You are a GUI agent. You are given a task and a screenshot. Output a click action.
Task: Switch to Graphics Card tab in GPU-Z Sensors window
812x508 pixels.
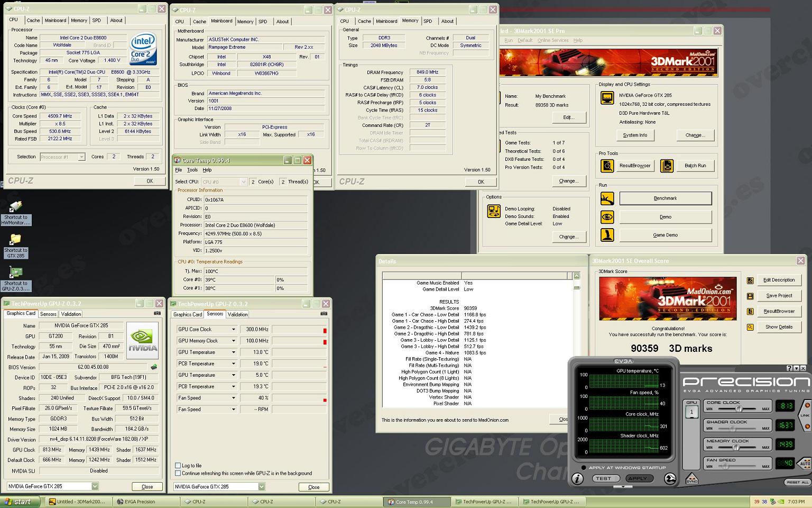click(x=188, y=314)
